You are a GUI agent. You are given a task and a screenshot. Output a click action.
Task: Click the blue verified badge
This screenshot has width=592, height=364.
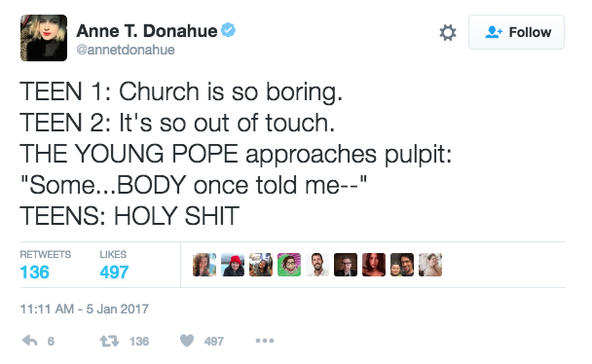[228, 30]
